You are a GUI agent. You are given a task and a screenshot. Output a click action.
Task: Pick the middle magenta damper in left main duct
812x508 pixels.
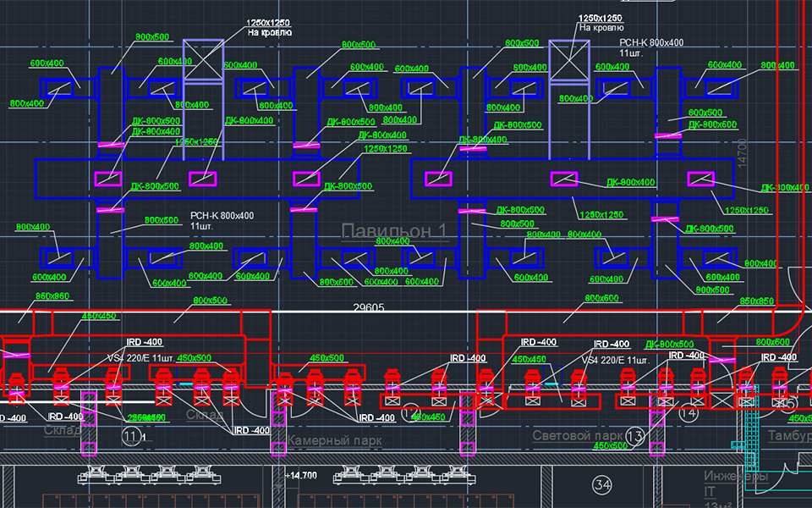[202, 179]
